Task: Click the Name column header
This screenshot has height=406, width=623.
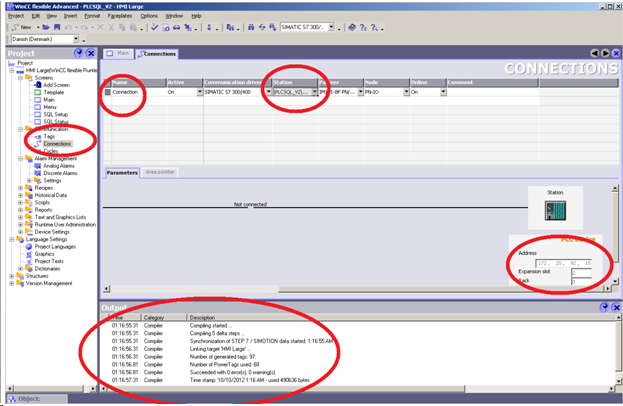Action: 138,82
